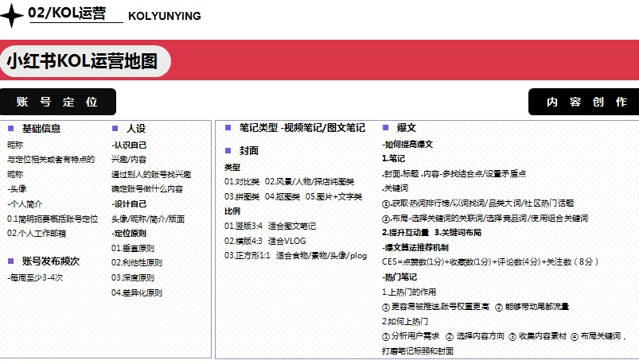Click -爆文算法推荐机制 subheading

coord(415,247)
